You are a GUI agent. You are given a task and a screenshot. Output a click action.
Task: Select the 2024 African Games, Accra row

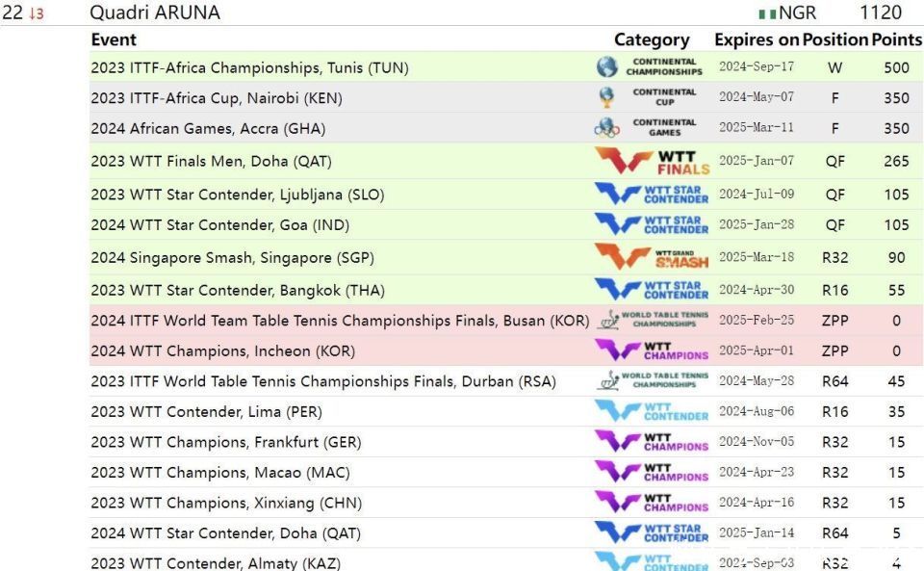(208, 128)
